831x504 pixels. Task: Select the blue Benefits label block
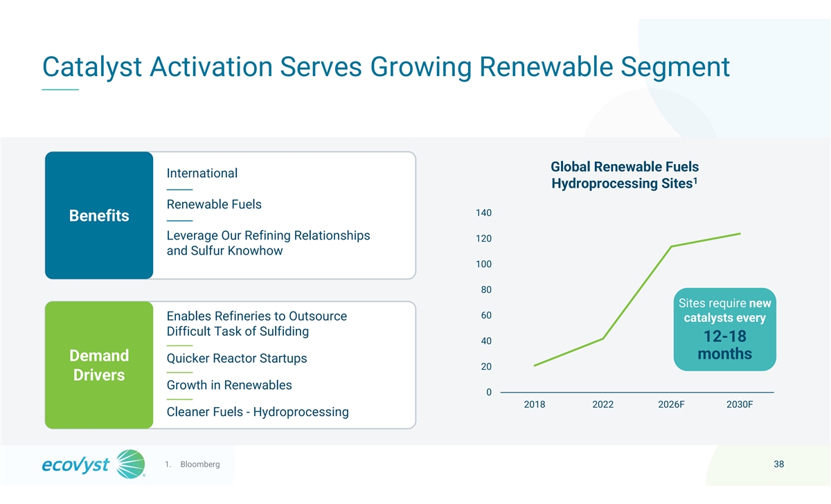point(98,215)
